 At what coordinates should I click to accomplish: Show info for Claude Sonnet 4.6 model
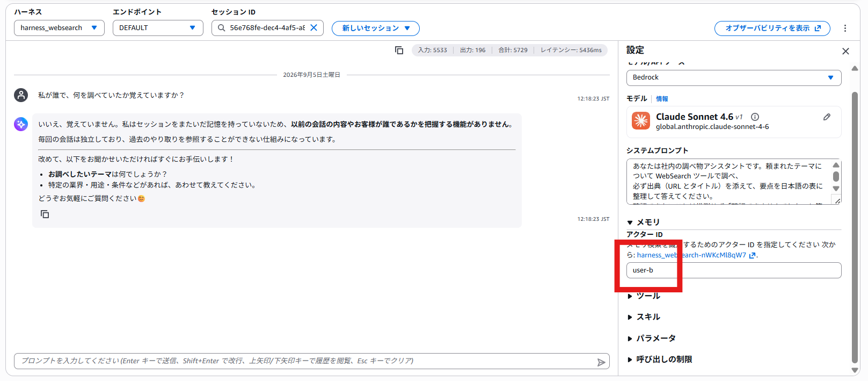755,117
